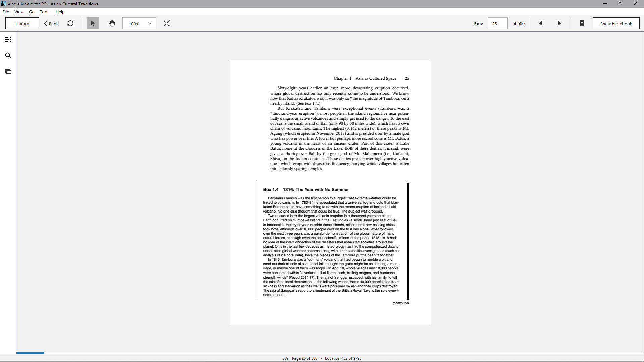Screen dimensions: 644x362
Task: Bookmark this page icon
Action: click(582, 23)
